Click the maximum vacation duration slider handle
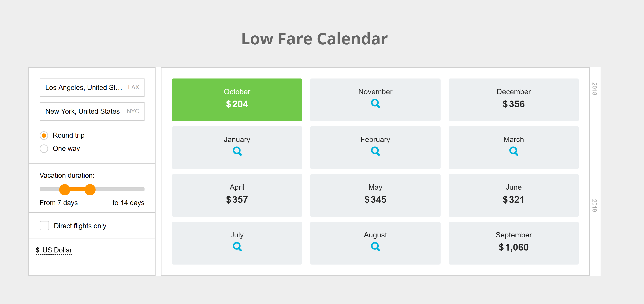 point(90,189)
